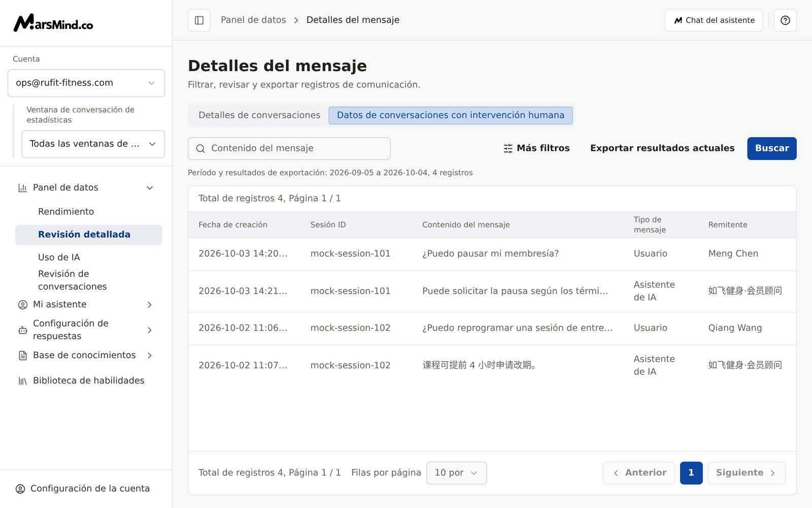Screen dimensions: 812x508
Task: Click the M icon in Chat del asistente
Action: click(x=678, y=20)
